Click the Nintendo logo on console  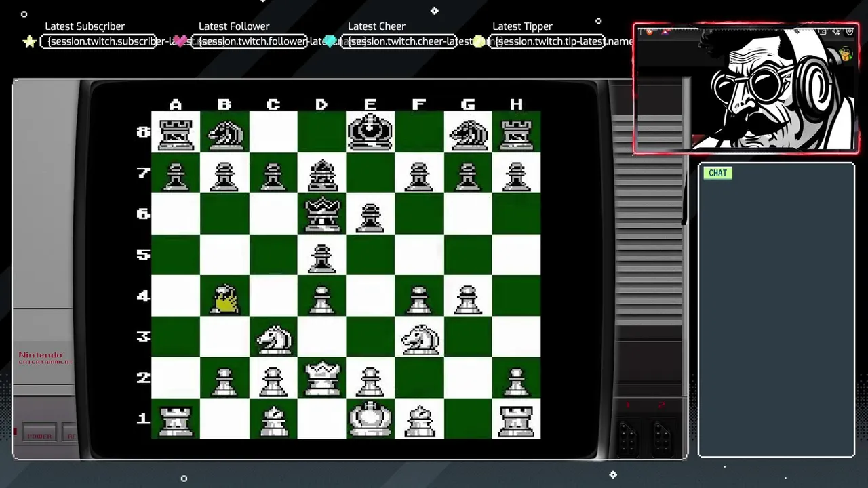coord(44,358)
